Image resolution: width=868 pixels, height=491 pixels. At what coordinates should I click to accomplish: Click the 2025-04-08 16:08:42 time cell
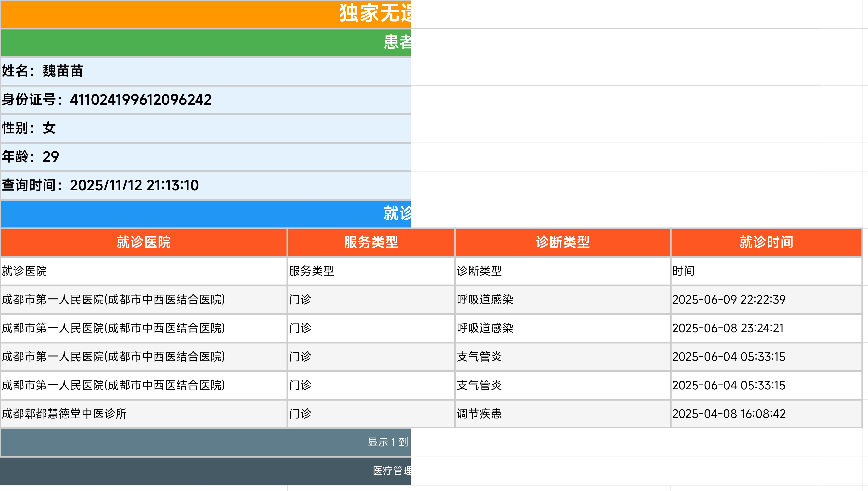pos(766,414)
